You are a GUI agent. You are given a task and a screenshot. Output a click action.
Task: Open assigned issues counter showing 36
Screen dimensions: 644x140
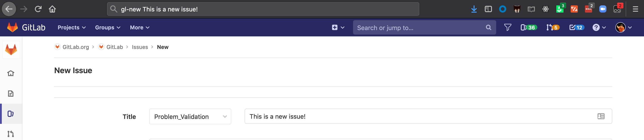528,27
